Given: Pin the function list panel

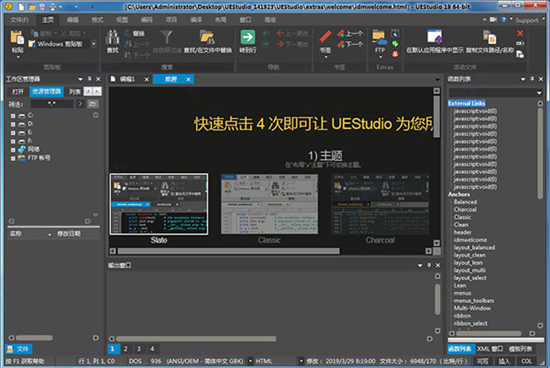Looking at the screenshot, I should point(532,79).
